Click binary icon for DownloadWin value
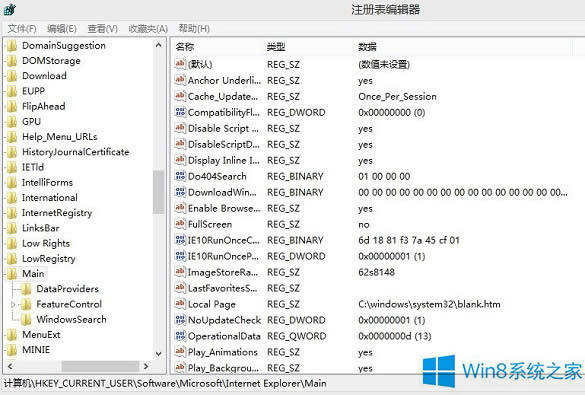 point(180,192)
